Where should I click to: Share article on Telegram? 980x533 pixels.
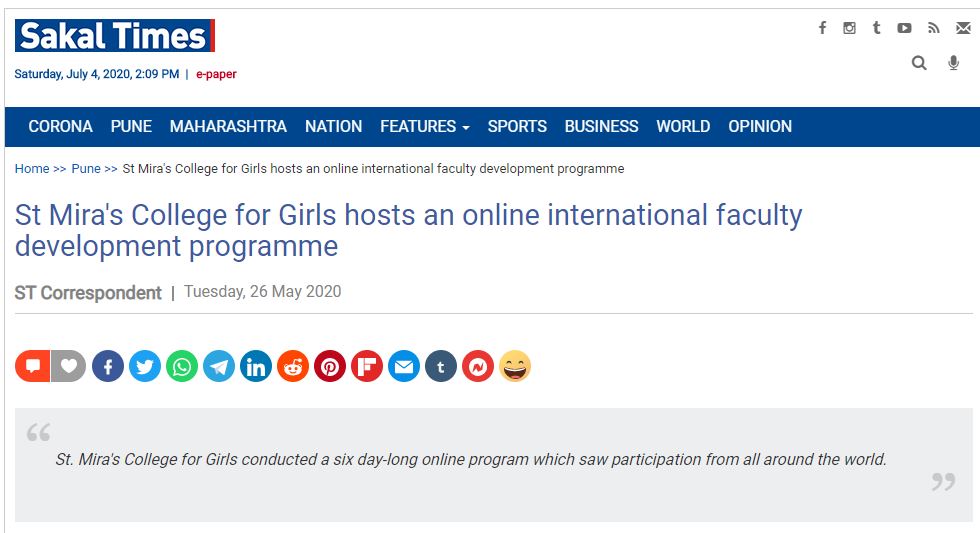point(219,367)
